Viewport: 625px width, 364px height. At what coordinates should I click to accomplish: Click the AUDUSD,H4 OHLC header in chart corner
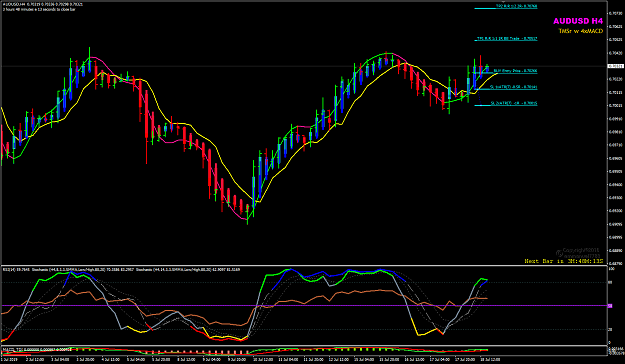pos(43,4)
